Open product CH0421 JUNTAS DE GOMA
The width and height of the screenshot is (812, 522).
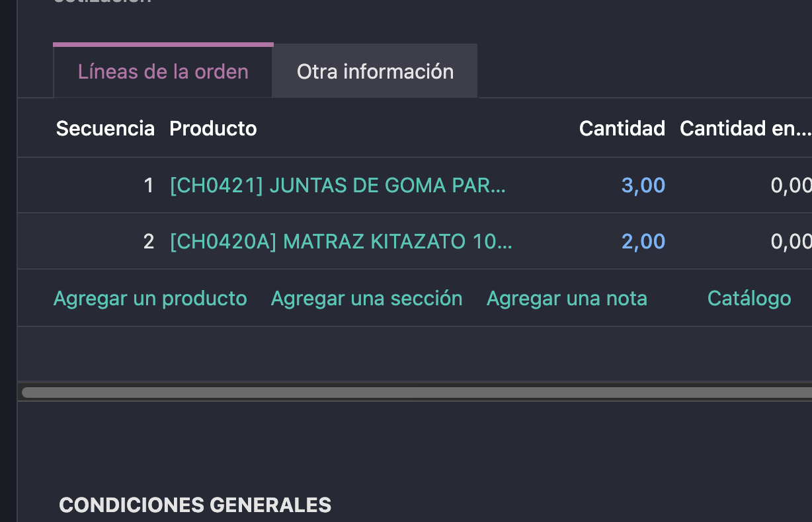tap(337, 186)
